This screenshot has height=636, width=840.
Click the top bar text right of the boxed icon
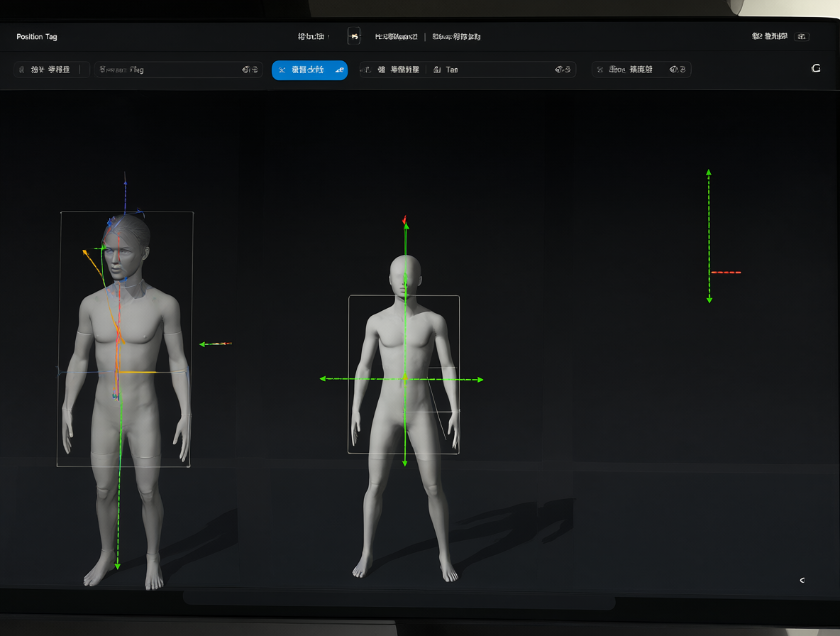pos(396,36)
